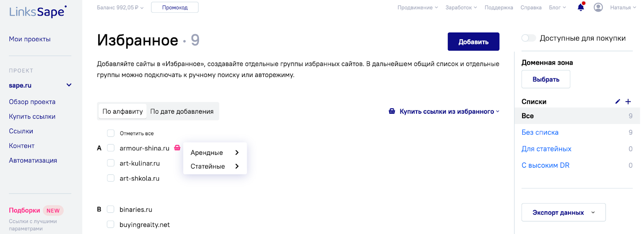
Task: Select the binaries.ru checkbox
Action: (x=111, y=209)
